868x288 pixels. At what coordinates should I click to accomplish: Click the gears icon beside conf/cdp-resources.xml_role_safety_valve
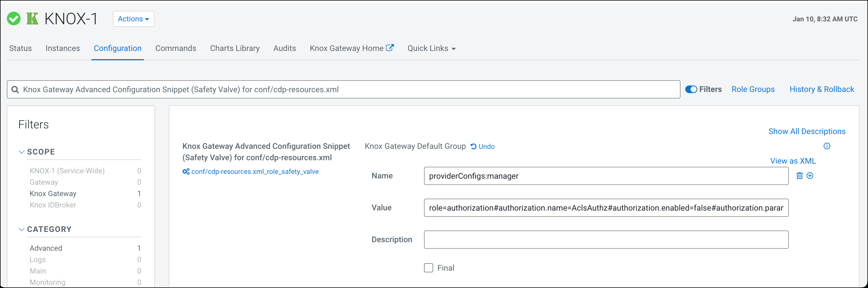click(186, 172)
